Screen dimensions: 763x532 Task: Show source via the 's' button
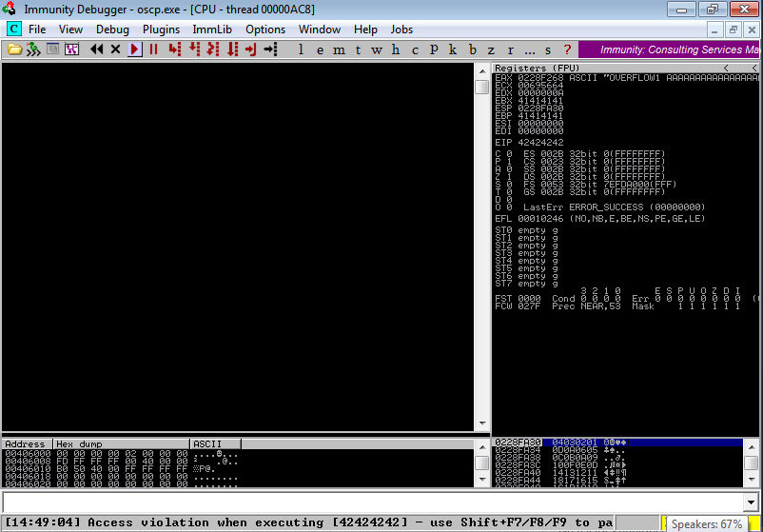pos(548,49)
